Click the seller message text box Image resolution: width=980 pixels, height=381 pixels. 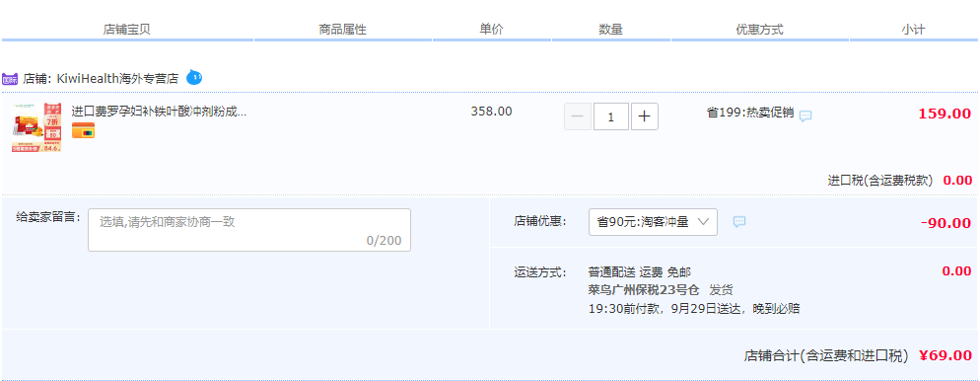pyautogui.click(x=249, y=230)
